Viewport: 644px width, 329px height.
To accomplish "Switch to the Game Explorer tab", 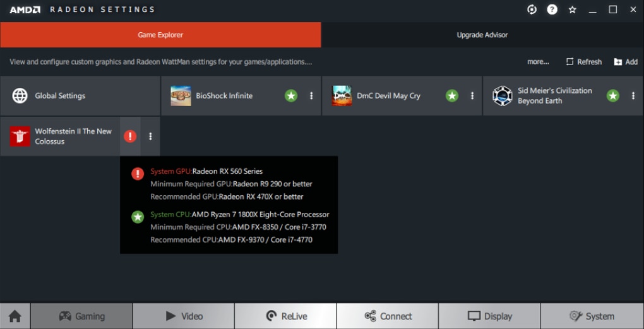I will (x=160, y=35).
